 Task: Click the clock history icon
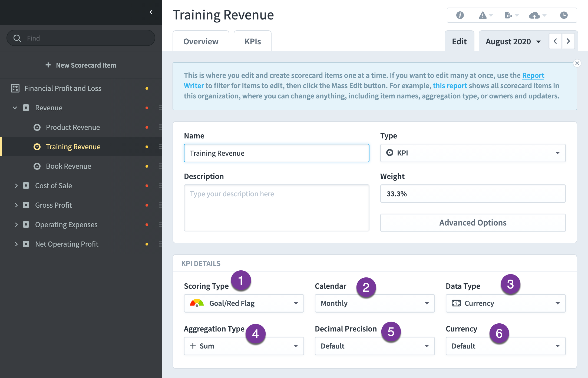tap(564, 15)
